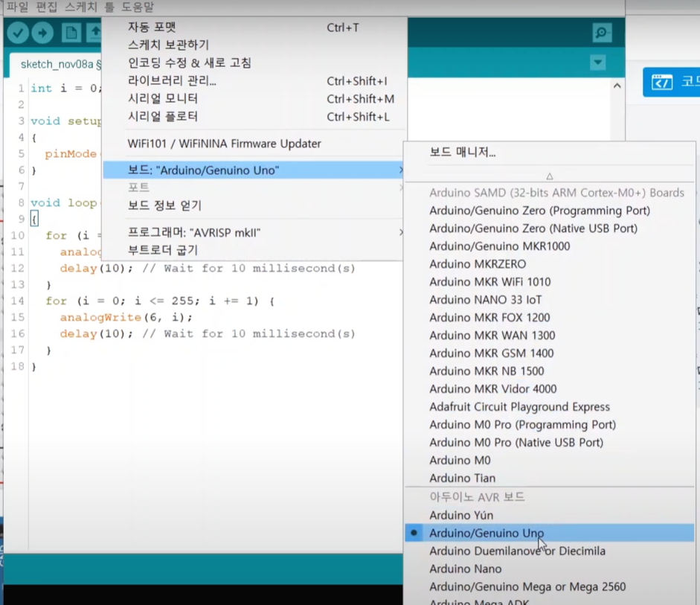This screenshot has height=605, width=700.
Task: Open WiFi101 / WiFiNINA Firmware Updater
Action: pos(254,144)
